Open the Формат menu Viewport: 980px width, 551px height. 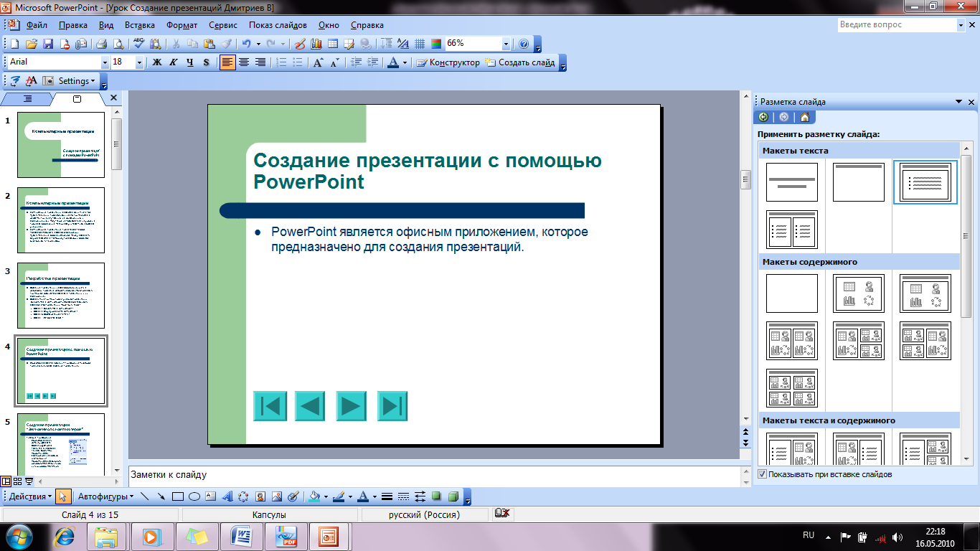pos(182,25)
